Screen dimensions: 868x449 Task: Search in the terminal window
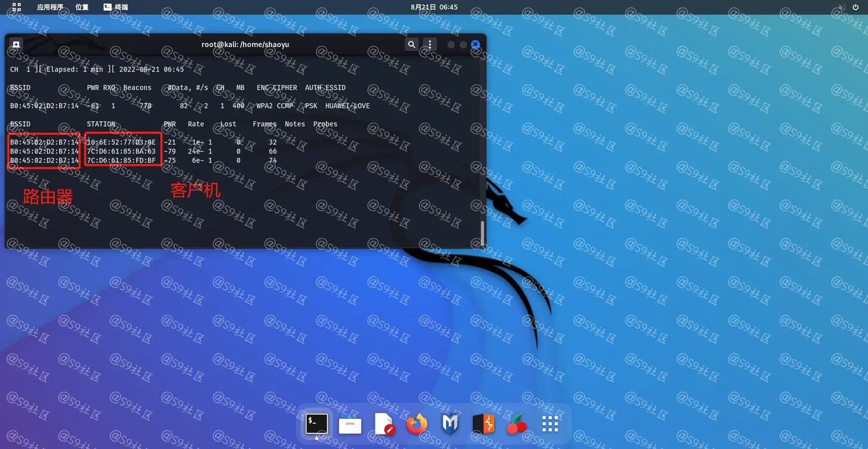point(412,44)
